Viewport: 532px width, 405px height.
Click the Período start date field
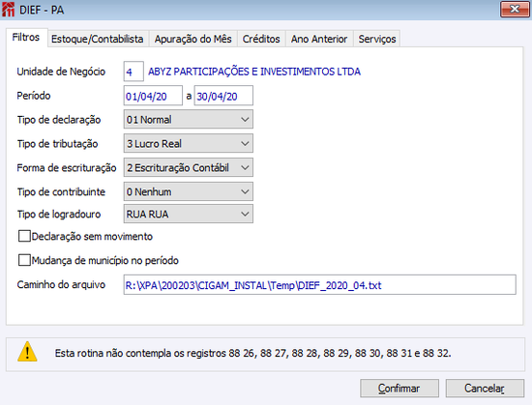(x=153, y=96)
